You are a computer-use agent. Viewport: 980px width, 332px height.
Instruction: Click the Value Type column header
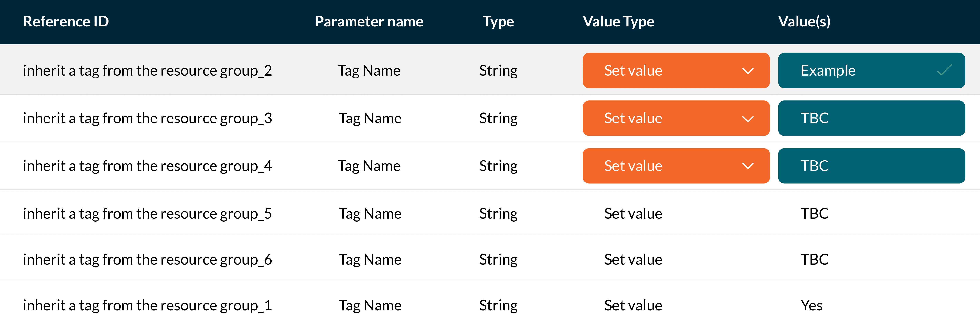pos(619,22)
